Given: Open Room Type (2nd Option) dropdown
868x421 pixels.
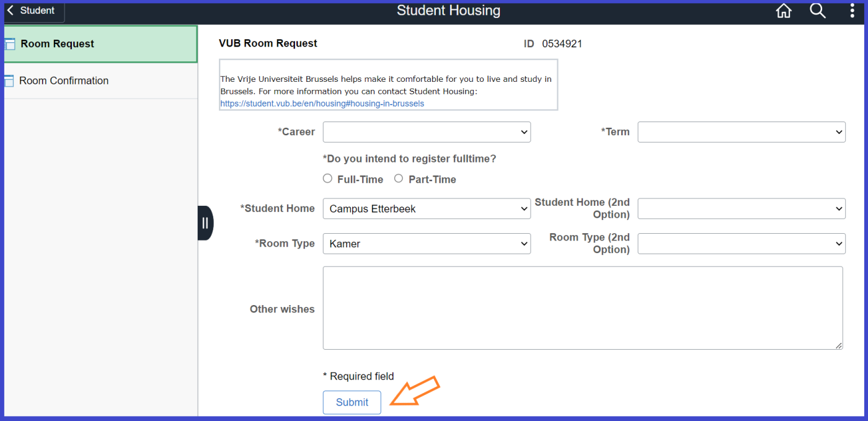Looking at the screenshot, I should pyautogui.click(x=742, y=244).
